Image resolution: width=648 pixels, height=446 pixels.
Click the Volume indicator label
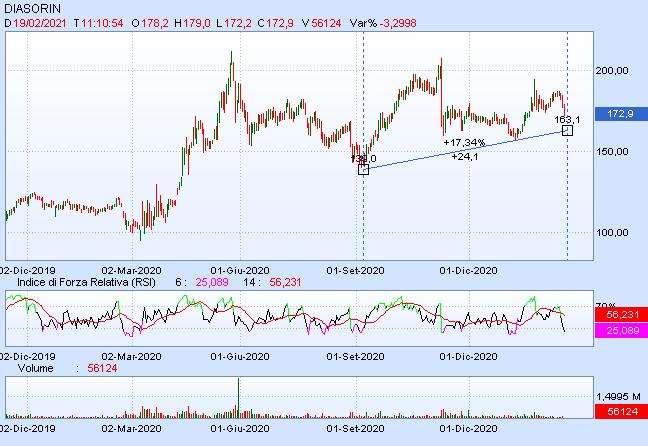[x=36, y=368]
